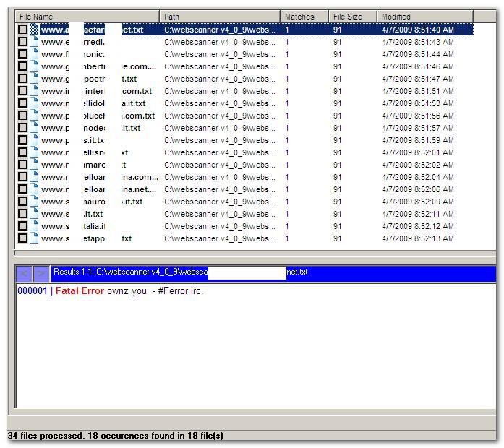Screen dimensions: 504x448
Task: Click file icon for the 8:51:51 AM row
Action: [x=34, y=91]
